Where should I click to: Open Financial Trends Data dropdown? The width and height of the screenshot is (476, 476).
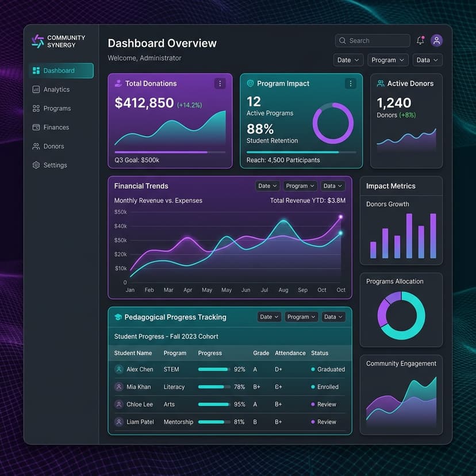click(x=333, y=186)
